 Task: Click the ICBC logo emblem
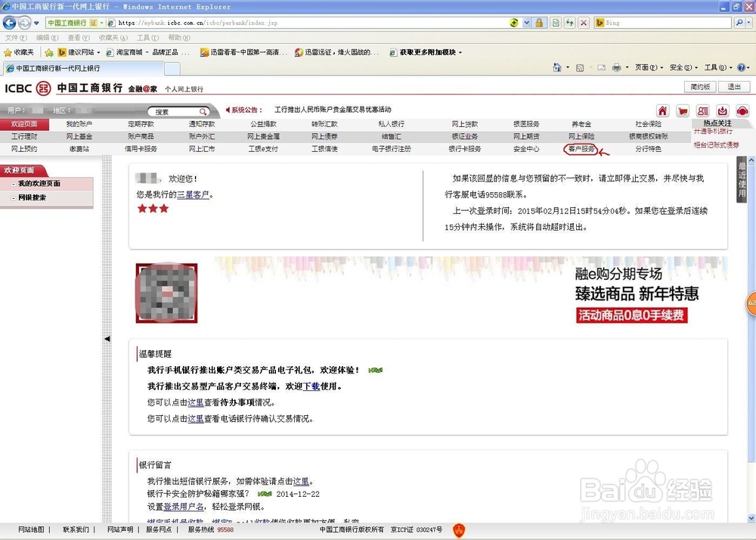tap(44, 88)
